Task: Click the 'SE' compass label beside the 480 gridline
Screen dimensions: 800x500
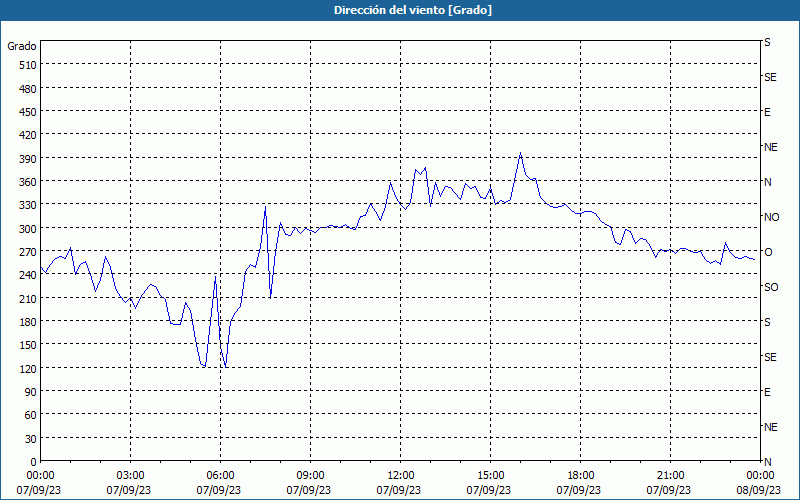Action: [x=770, y=77]
